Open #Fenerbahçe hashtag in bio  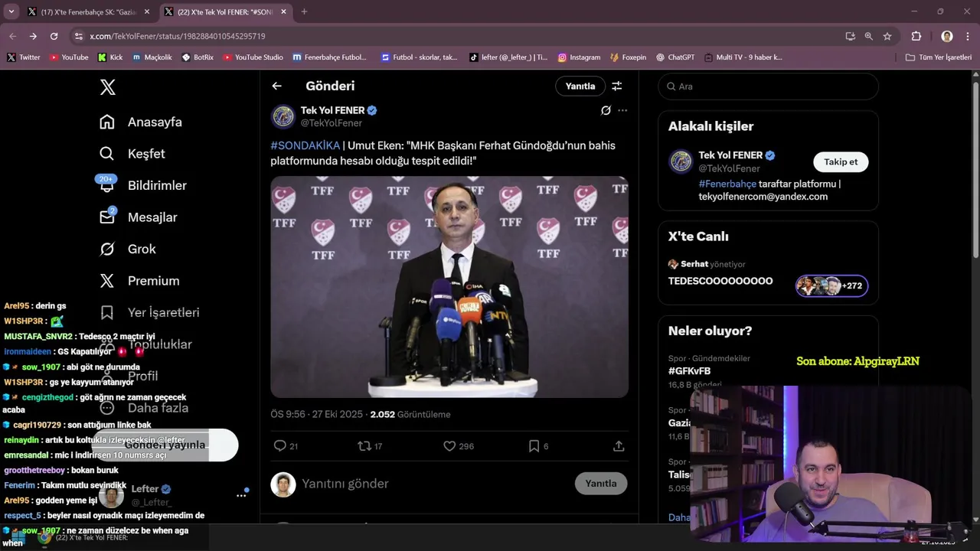(727, 184)
